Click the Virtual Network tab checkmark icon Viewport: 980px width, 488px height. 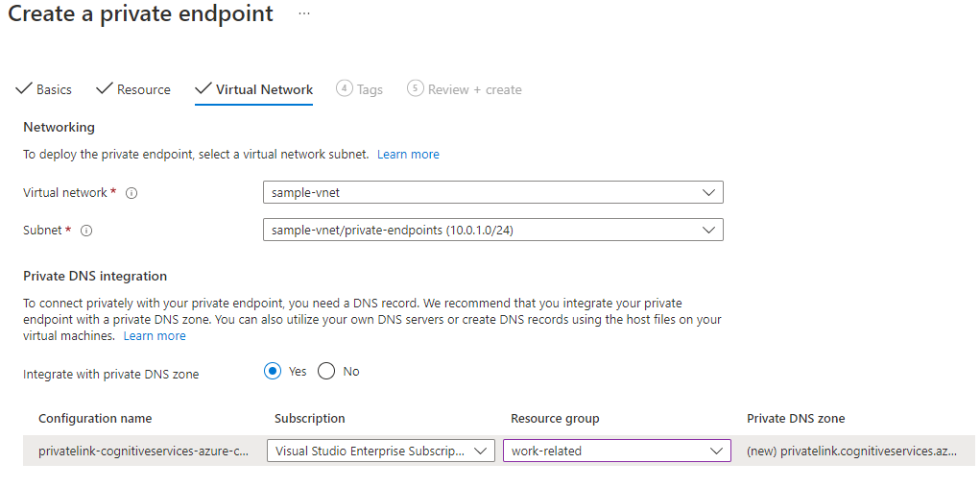pos(203,89)
